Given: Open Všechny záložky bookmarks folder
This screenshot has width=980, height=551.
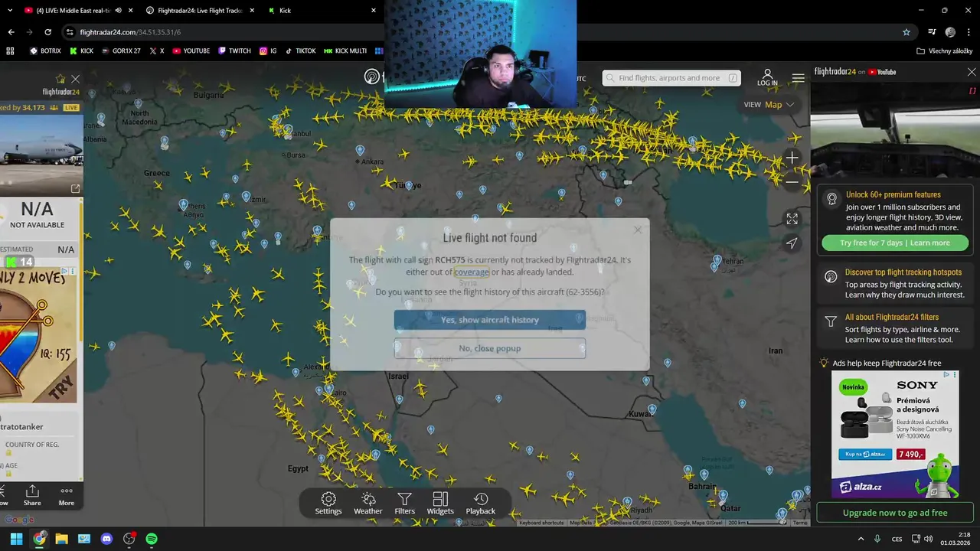Looking at the screenshot, I should (x=945, y=51).
